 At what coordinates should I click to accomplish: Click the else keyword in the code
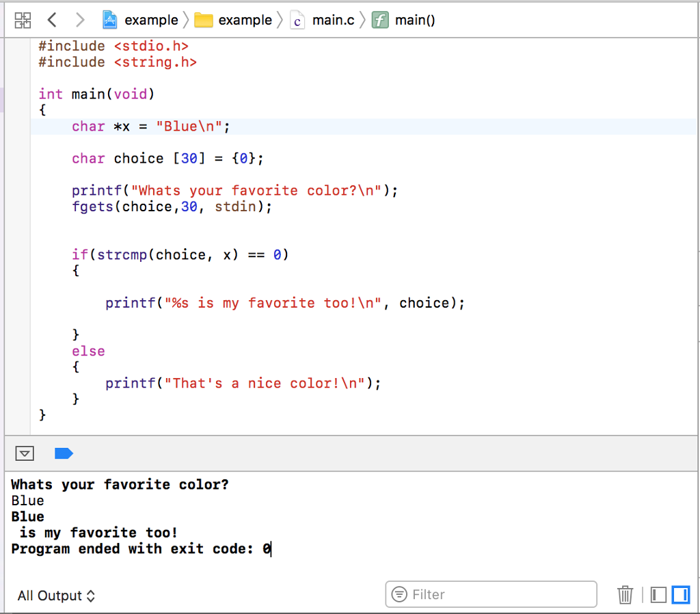coord(88,351)
